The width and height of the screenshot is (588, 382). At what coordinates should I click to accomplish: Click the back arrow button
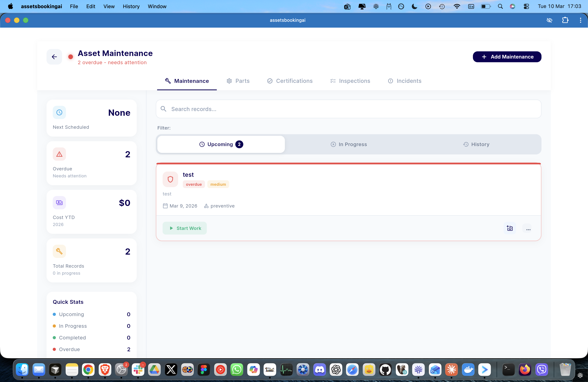pos(54,57)
